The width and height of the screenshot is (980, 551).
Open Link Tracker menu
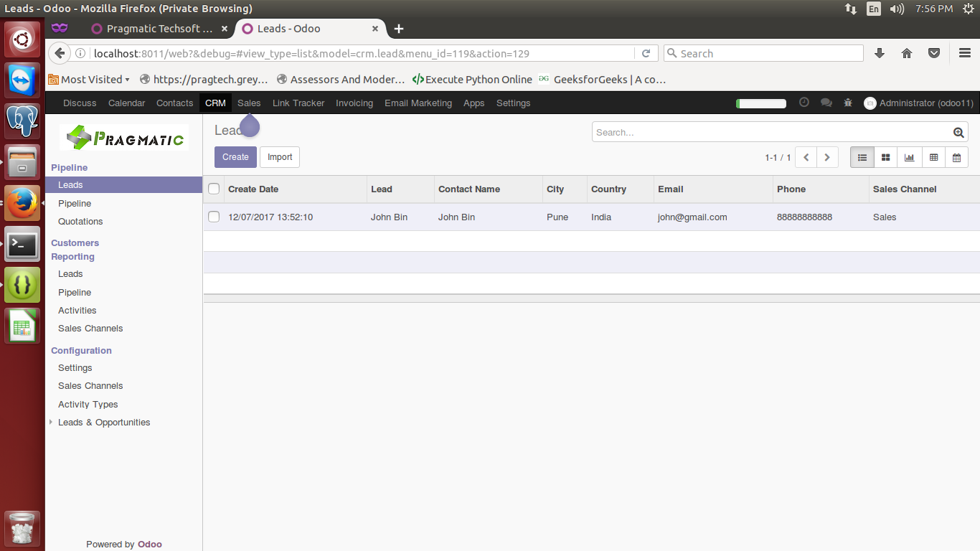pos(298,103)
